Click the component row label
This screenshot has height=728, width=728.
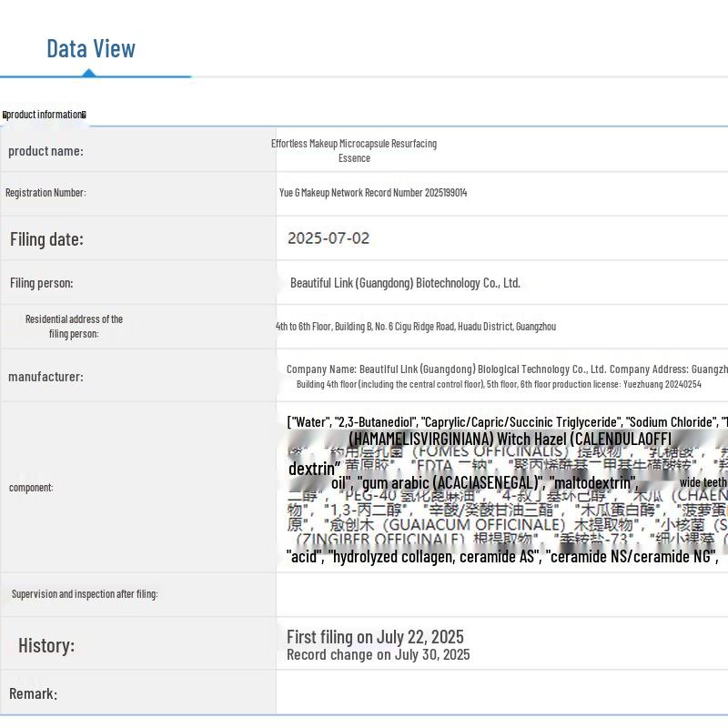pyautogui.click(x=31, y=488)
